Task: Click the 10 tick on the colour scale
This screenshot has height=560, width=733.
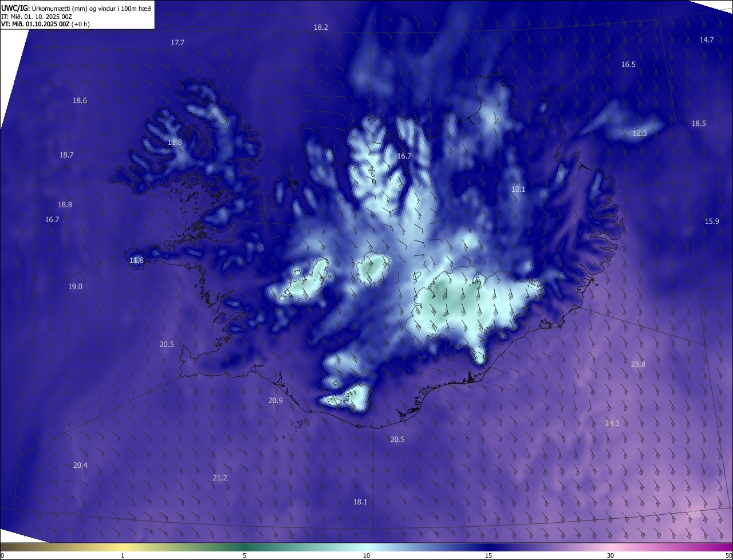Action: point(366,556)
